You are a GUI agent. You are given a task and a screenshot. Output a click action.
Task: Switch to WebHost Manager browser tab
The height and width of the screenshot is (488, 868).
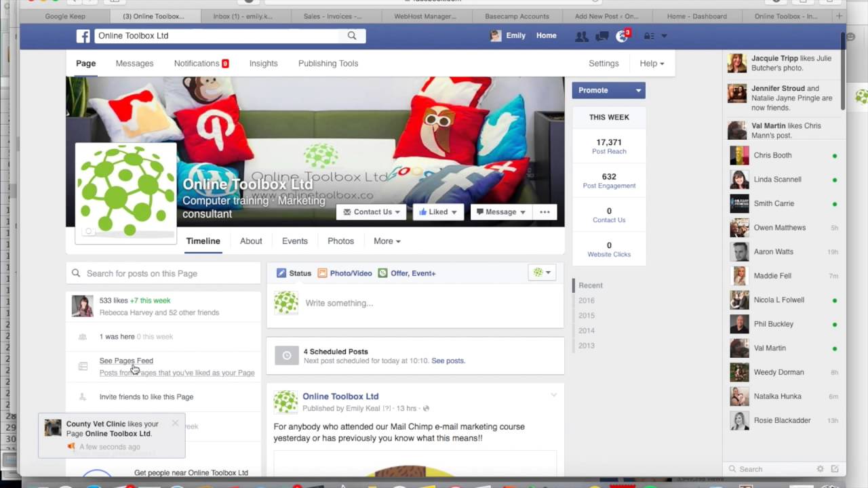pos(425,16)
